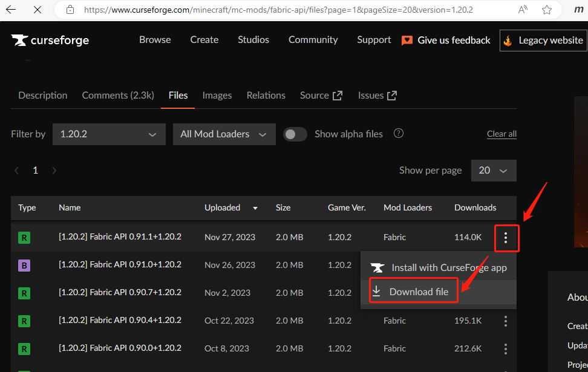Sort the table by Size column

click(x=283, y=207)
